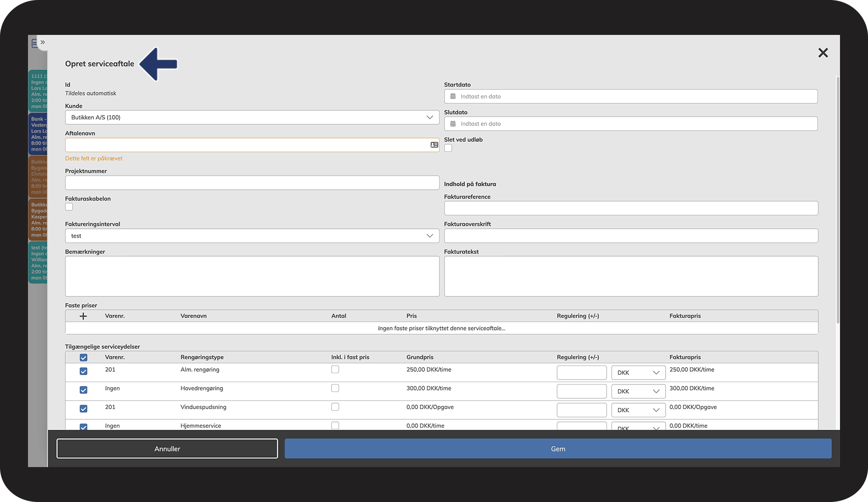Open the Kunde dropdown

(252, 118)
